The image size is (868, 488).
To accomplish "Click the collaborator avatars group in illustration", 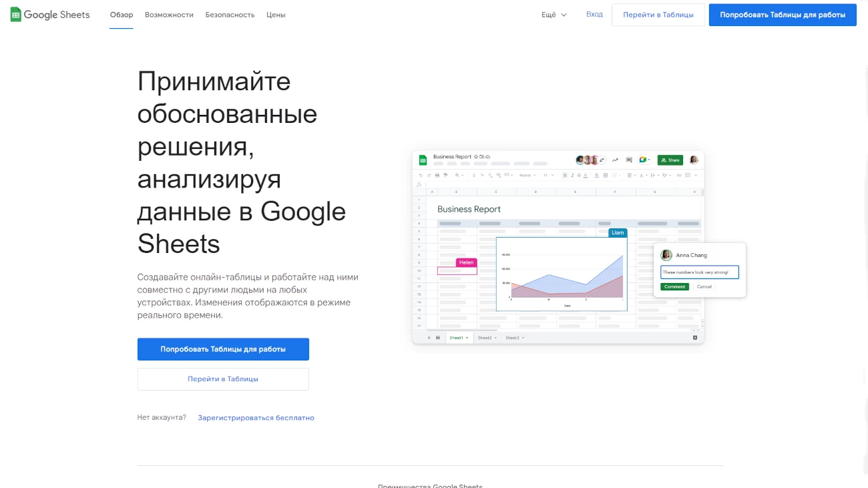I will tap(591, 160).
